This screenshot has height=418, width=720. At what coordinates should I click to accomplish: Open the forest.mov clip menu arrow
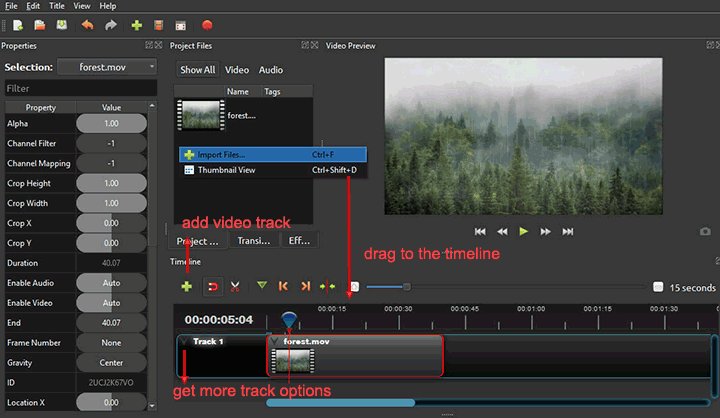(275, 342)
